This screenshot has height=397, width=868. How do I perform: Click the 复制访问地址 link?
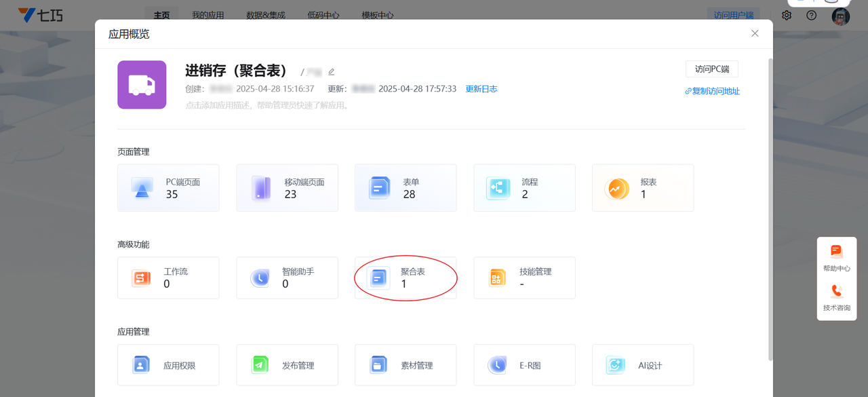713,91
